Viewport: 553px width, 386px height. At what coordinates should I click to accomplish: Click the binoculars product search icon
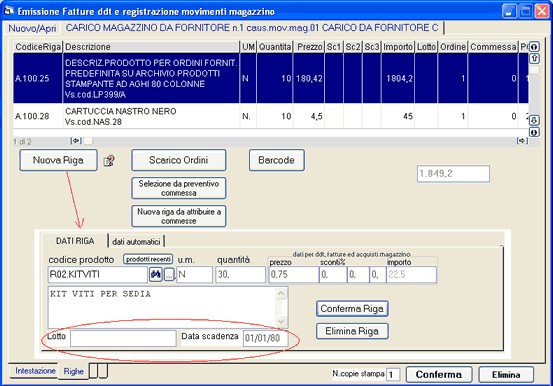pyautogui.click(x=156, y=274)
